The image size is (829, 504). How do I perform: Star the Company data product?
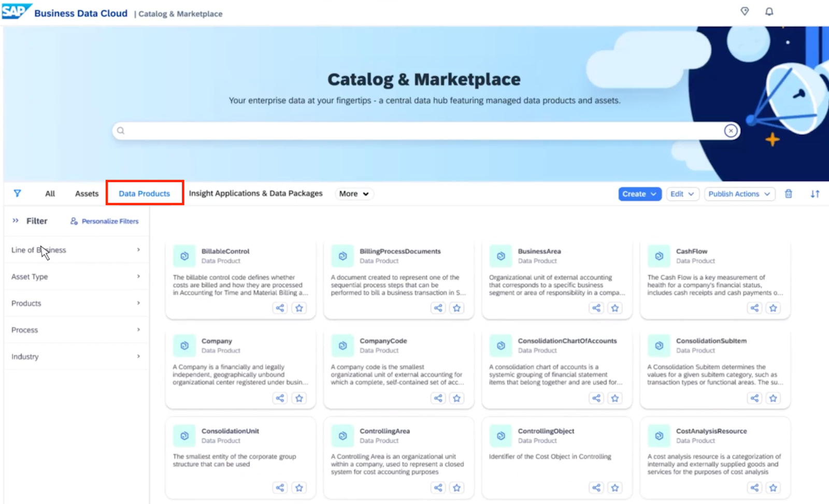(x=299, y=398)
